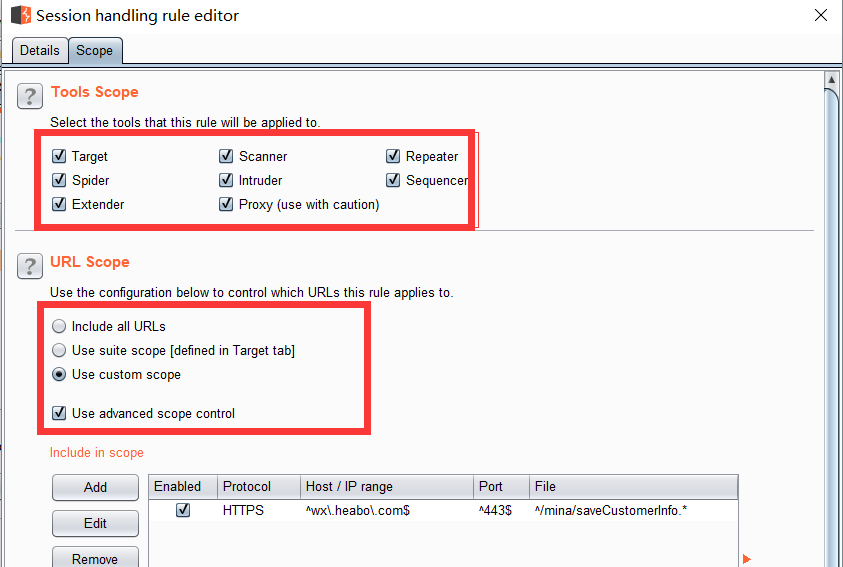The image size is (843, 567).
Task: Uncheck the Sequencer checkbox
Action: 394,181
